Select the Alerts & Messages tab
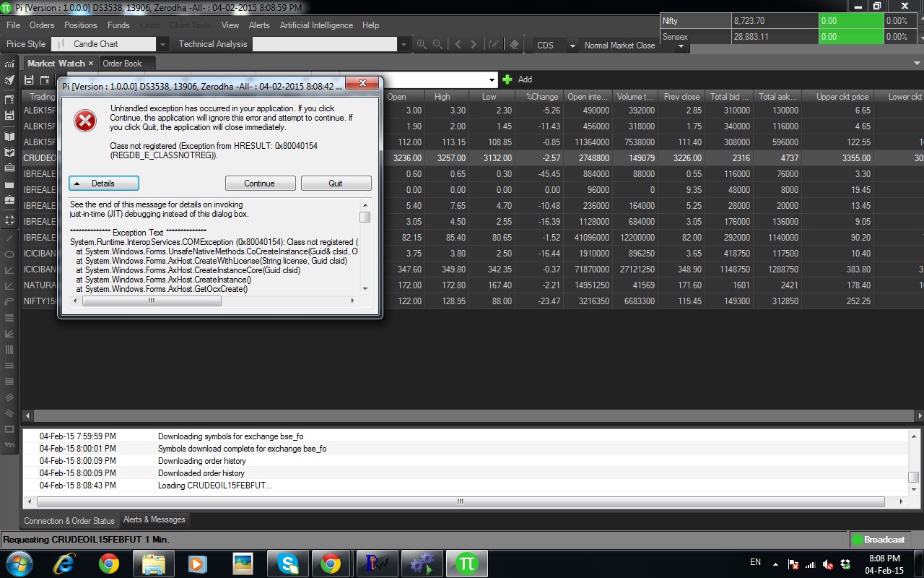The width and height of the screenshot is (924, 578). pyautogui.click(x=154, y=519)
